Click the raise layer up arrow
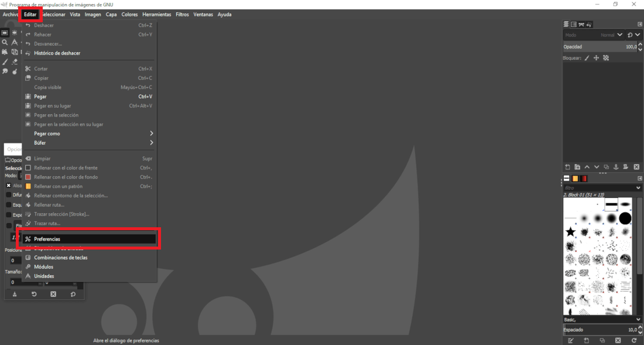This screenshot has width=644, height=345. [x=587, y=167]
